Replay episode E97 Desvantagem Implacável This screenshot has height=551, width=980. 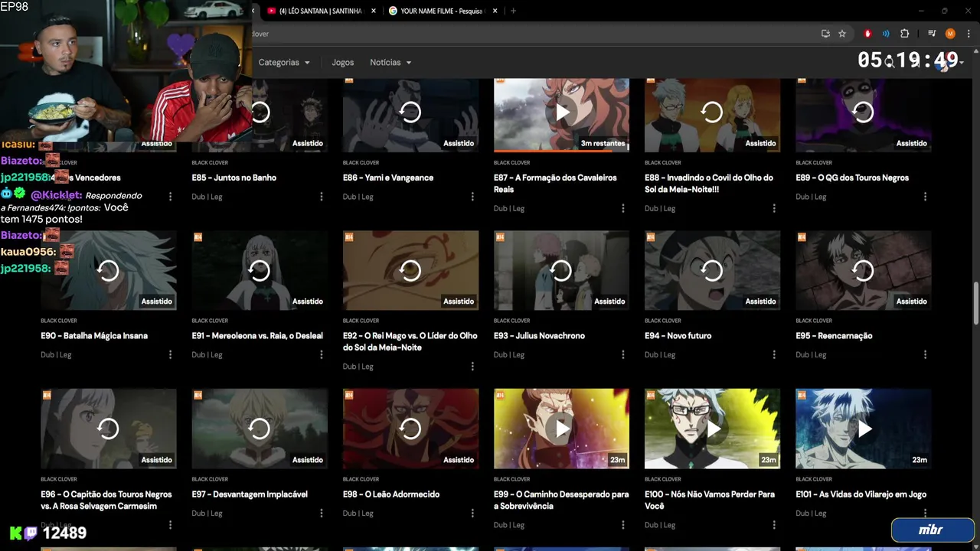(260, 429)
